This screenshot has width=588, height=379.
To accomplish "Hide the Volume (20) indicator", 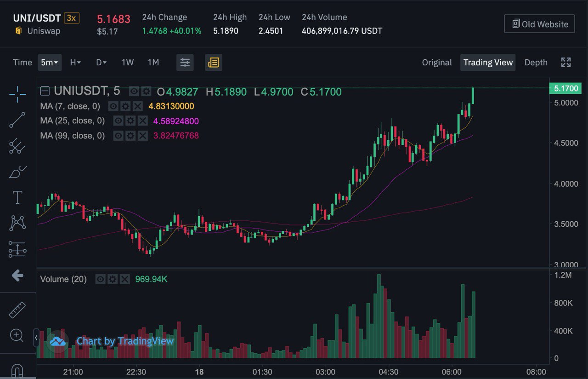I will [x=100, y=279].
